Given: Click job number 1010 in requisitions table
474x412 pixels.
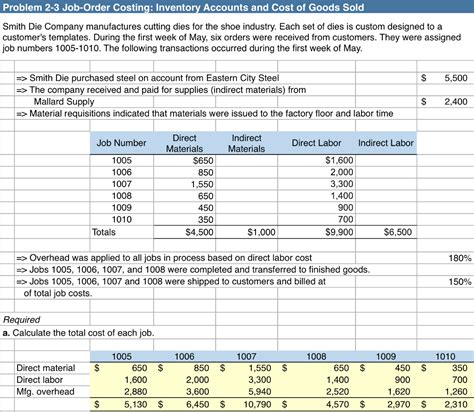Looking at the screenshot, I should click(122, 219).
